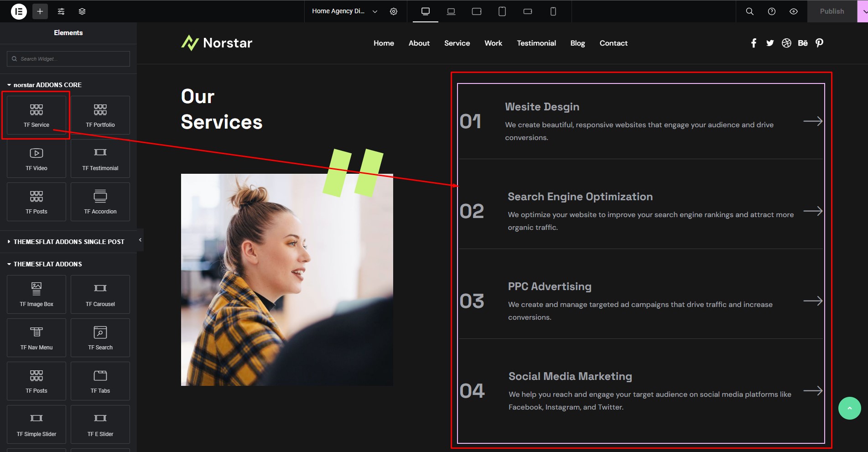Select the TF Image Box widget

click(x=36, y=294)
